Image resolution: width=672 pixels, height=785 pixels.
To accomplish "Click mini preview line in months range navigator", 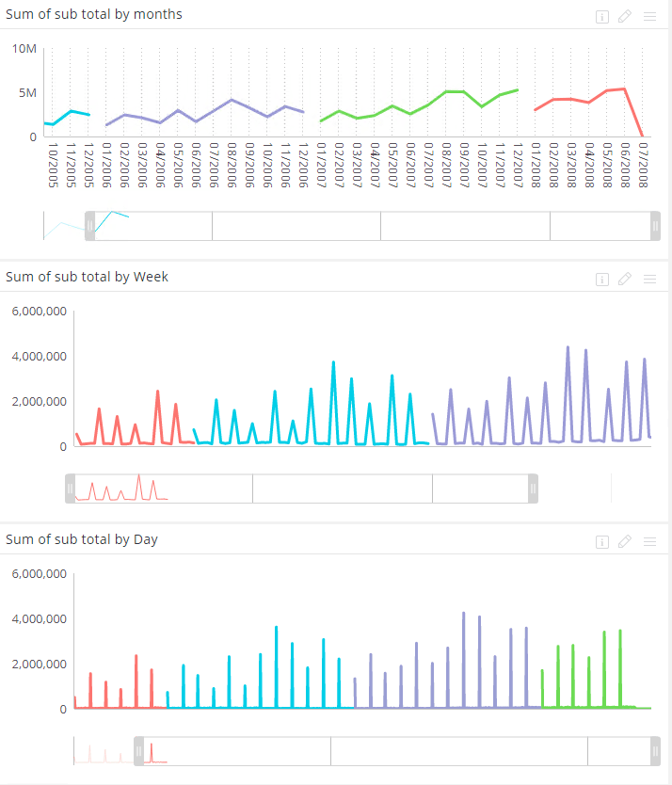I will click(x=112, y=213).
